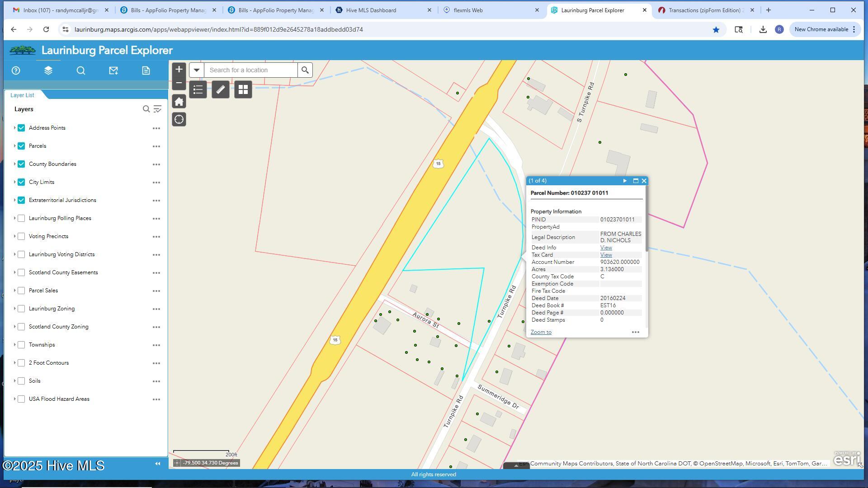Click the Home default extent button
868x488 pixels.
179,102
